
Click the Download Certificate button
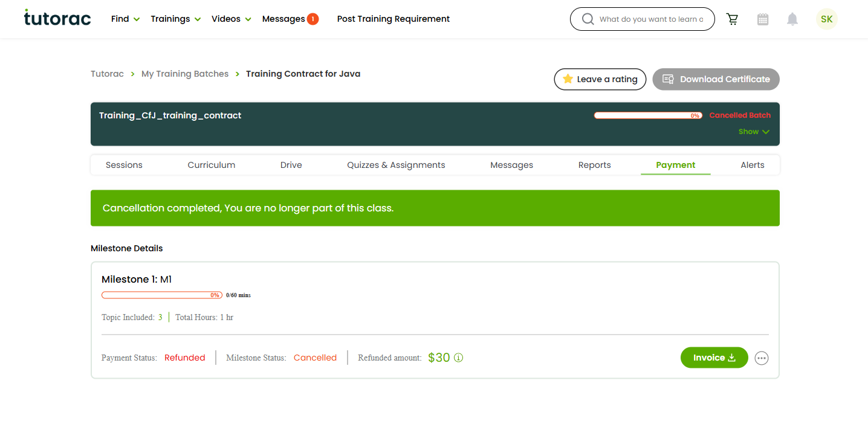[x=716, y=79]
